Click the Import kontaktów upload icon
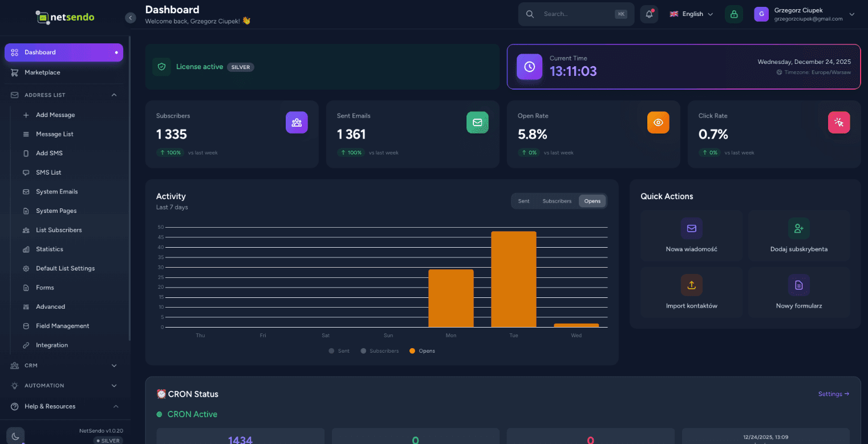The width and height of the screenshot is (868, 444). (x=691, y=285)
